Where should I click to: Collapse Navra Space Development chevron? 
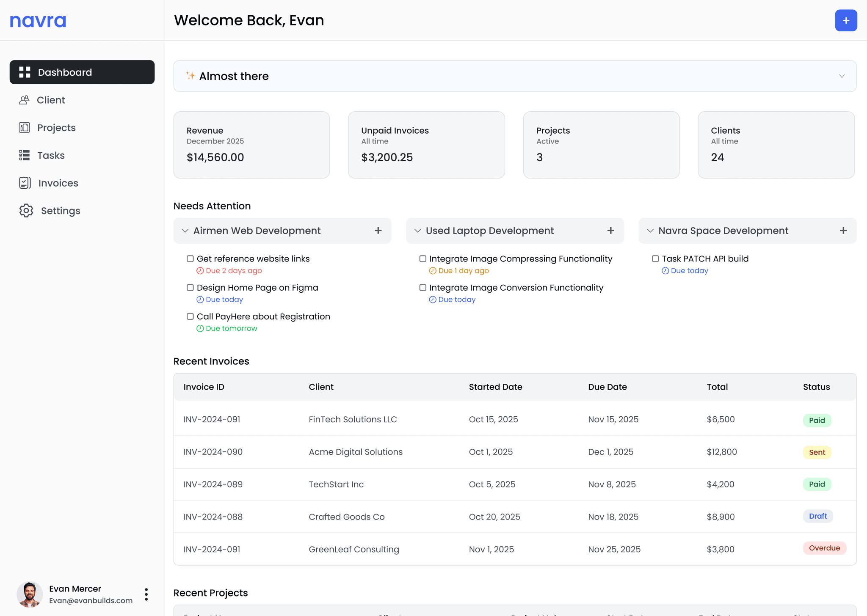650,231
